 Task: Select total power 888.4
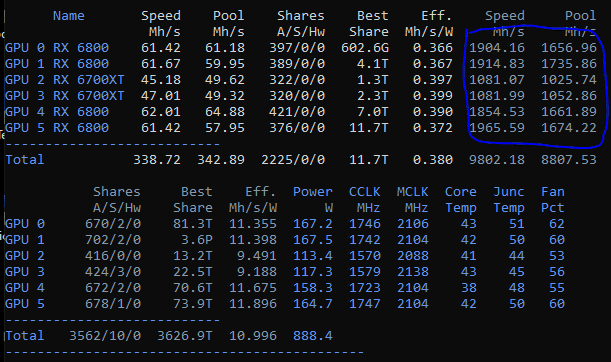313,336
